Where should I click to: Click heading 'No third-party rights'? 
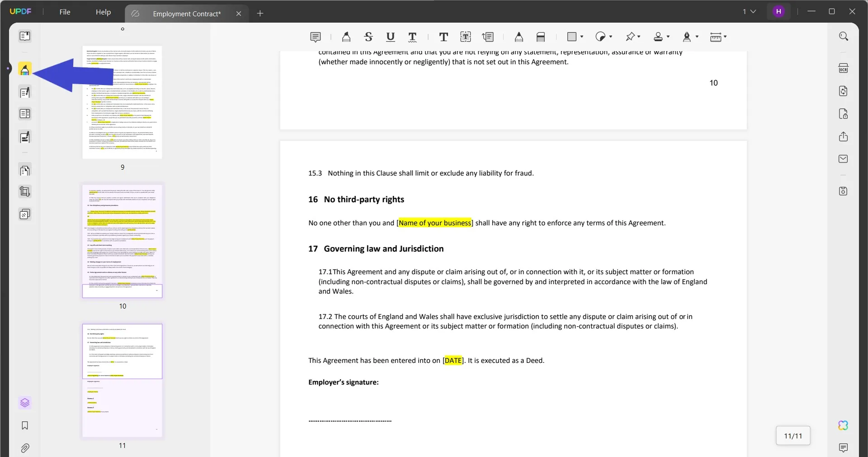coord(364,200)
